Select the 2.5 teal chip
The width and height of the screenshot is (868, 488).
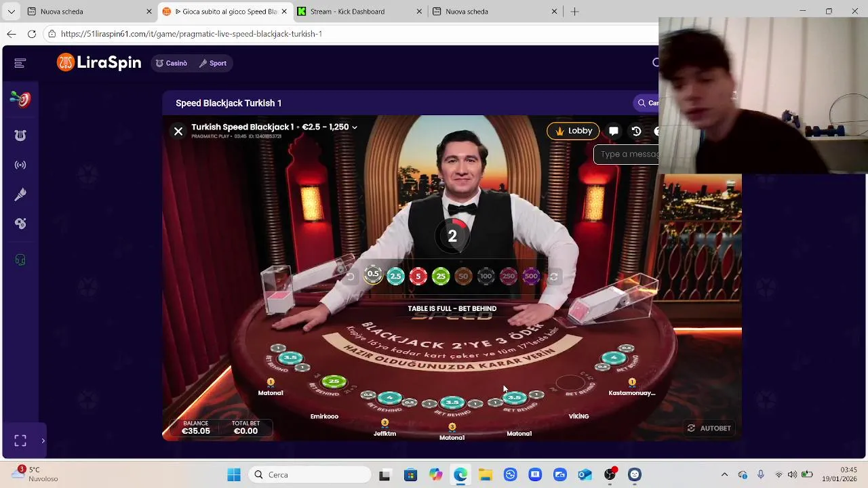pyautogui.click(x=395, y=276)
